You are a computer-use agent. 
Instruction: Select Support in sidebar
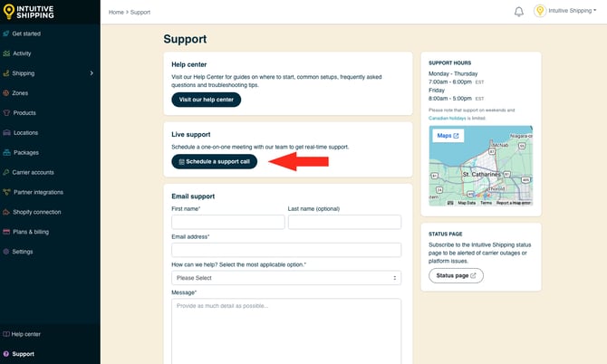pos(23,354)
